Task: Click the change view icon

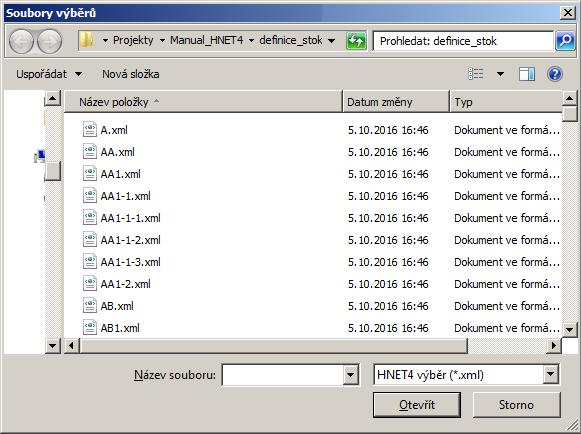Action: 476,74
